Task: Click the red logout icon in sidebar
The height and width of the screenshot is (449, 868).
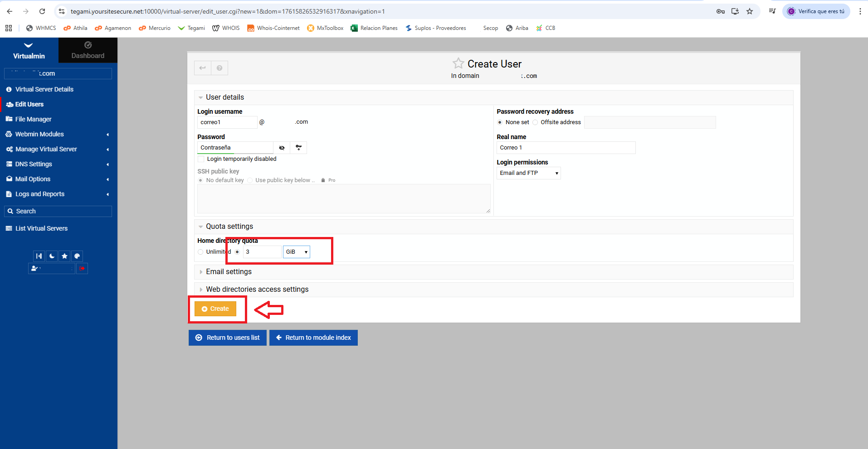Action: tap(82, 269)
